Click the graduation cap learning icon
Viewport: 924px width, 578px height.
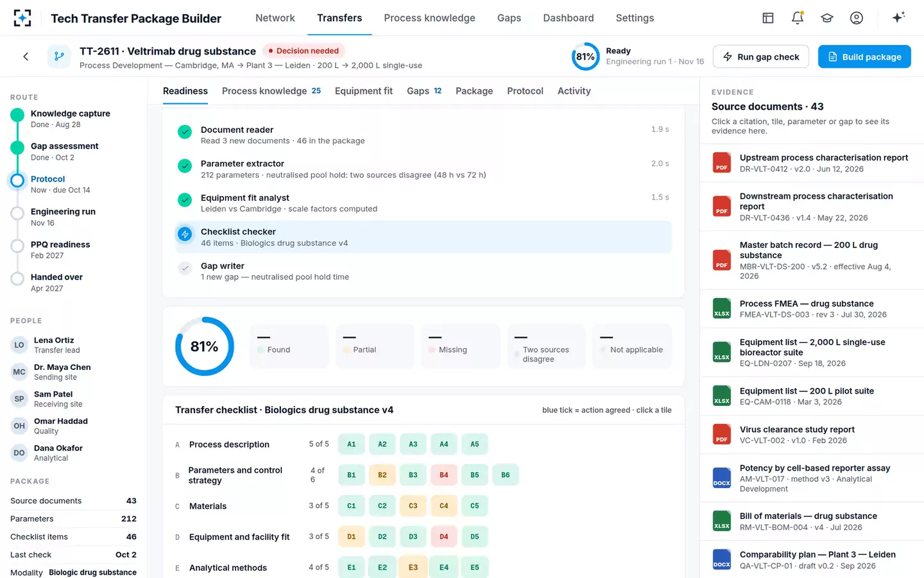(x=827, y=18)
